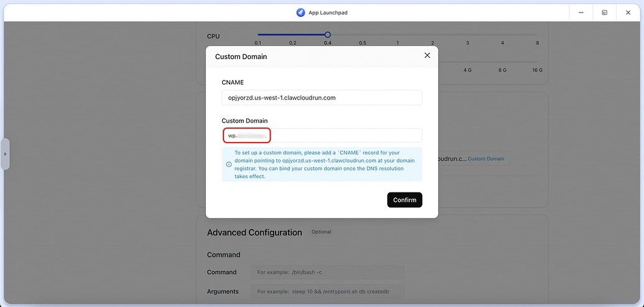Click the info icon in the blue hint
The image size is (644, 307).
[229, 164]
